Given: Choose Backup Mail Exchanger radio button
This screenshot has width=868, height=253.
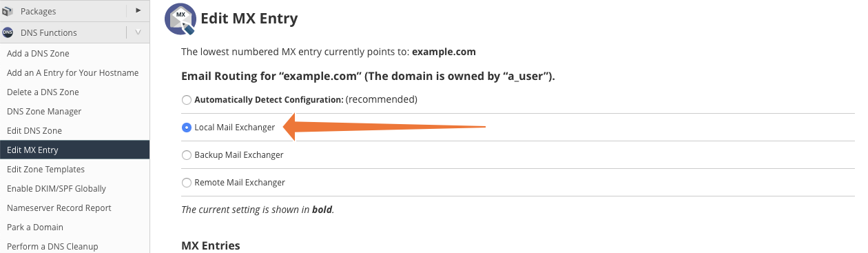Looking at the screenshot, I should point(187,155).
